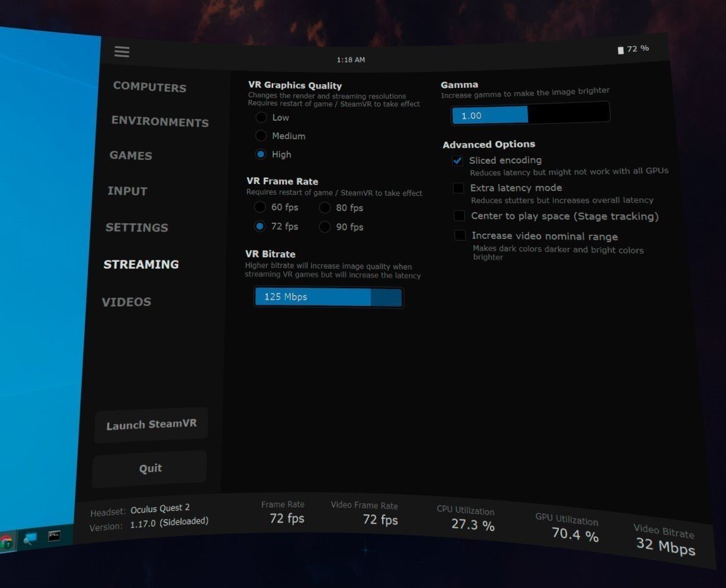Launch Command Prompt from the taskbar
Screen dimensions: 726x588
point(54,536)
